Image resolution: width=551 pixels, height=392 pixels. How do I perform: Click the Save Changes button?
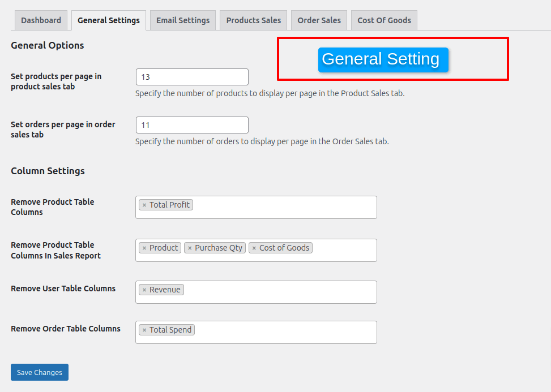(x=40, y=372)
